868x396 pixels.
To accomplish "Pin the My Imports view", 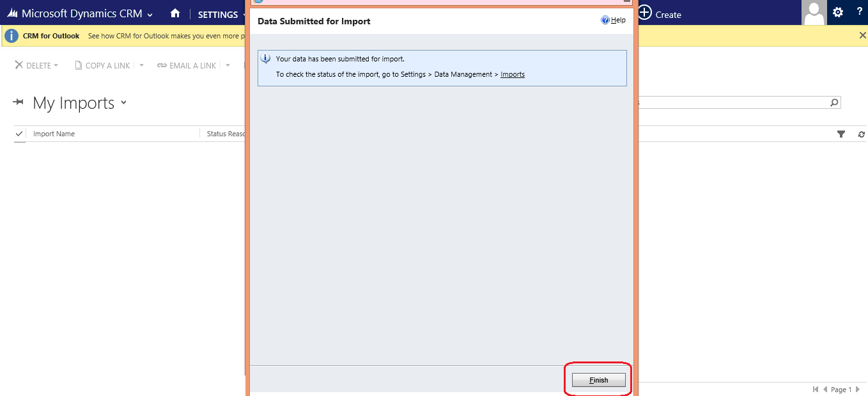I will 18,102.
